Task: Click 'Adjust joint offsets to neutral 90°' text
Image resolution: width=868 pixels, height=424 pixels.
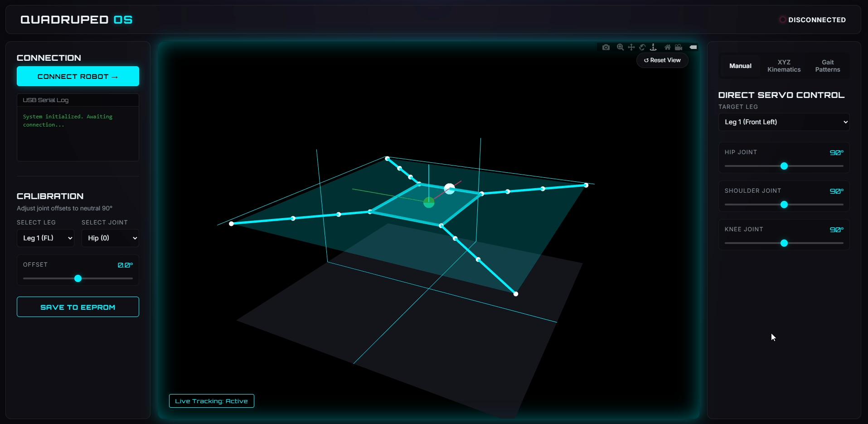Action: coord(64,208)
